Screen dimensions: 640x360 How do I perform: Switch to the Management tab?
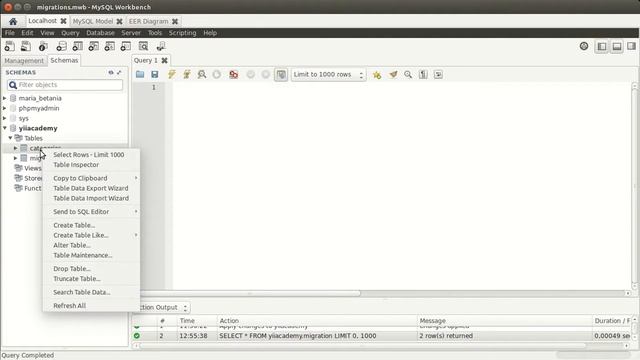24,60
